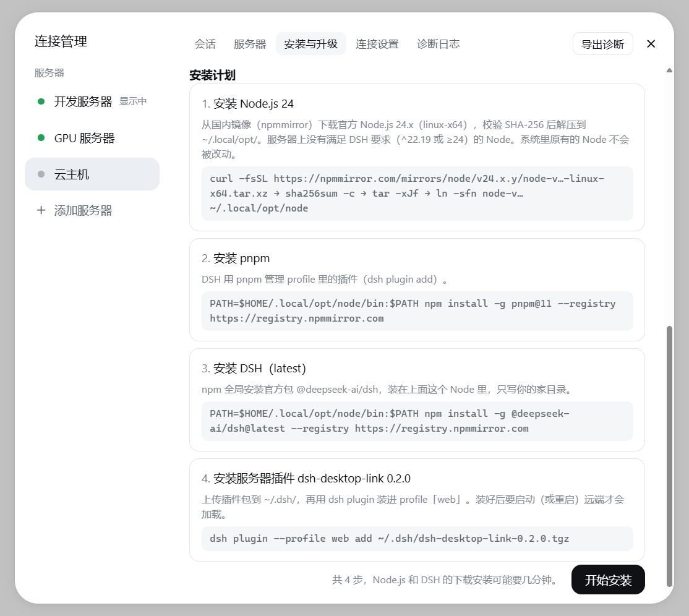Image resolution: width=689 pixels, height=616 pixels.
Task: Click the description about npmmirror Node.js download
Action: click(415, 139)
